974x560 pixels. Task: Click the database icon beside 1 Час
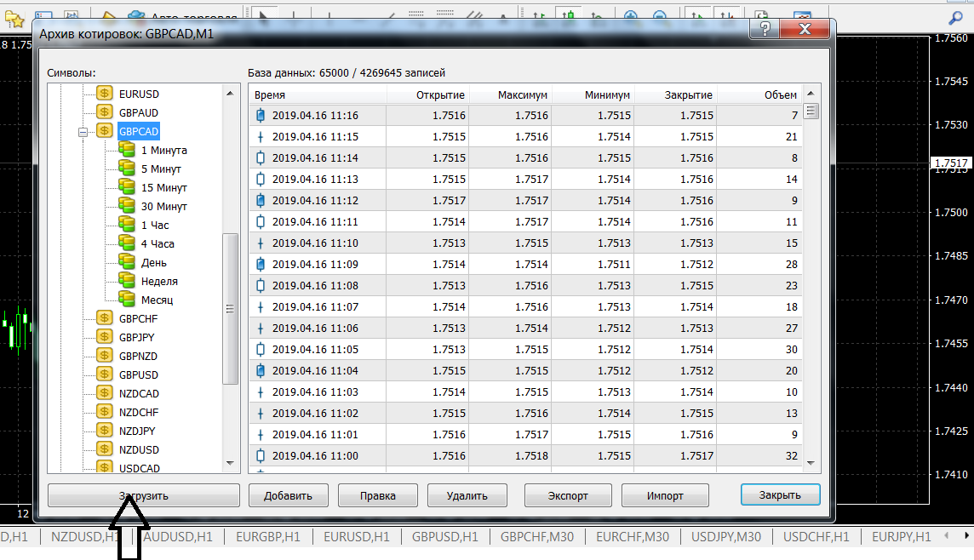(127, 225)
